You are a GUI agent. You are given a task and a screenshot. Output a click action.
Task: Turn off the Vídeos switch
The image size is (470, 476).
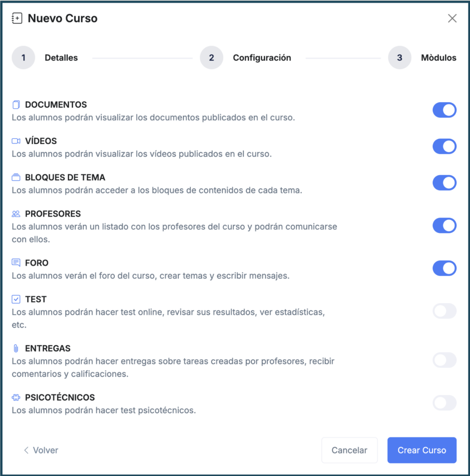click(x=444, y=146)
